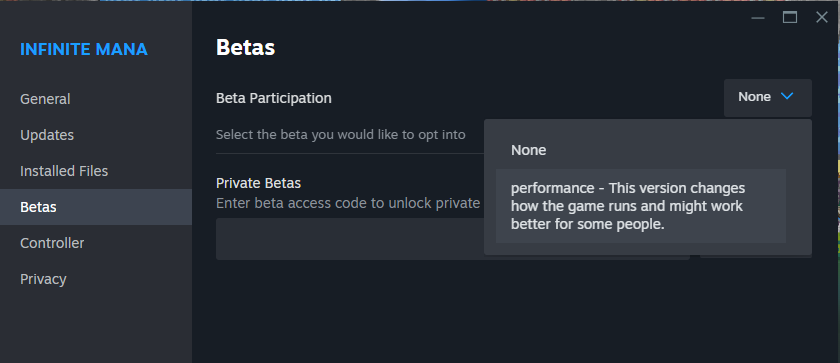
Task: Open the General settings page
Action: point(45,99)
